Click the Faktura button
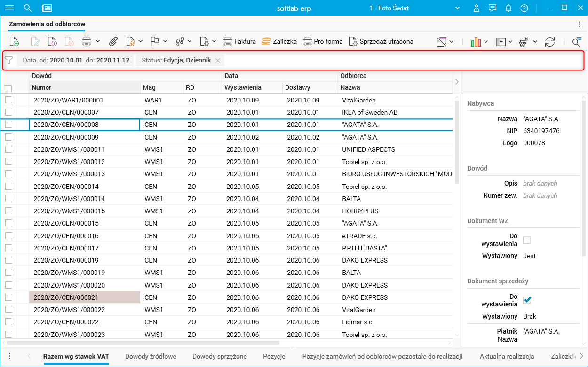 239,41
